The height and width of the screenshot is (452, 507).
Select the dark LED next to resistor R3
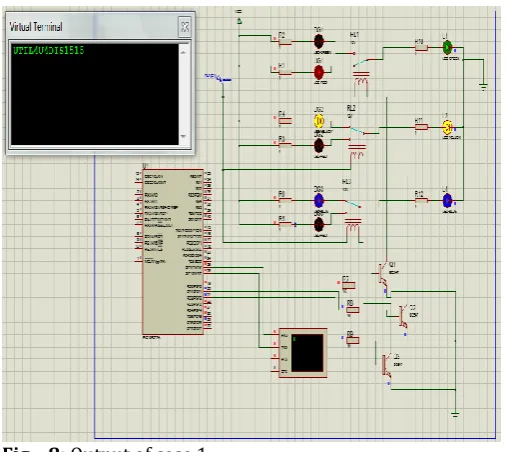(x=319, y=145)
